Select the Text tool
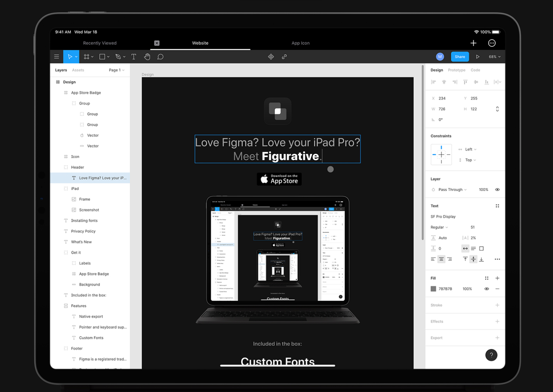Viewport: 553px width, 392px height. click(x=134, y=57)
